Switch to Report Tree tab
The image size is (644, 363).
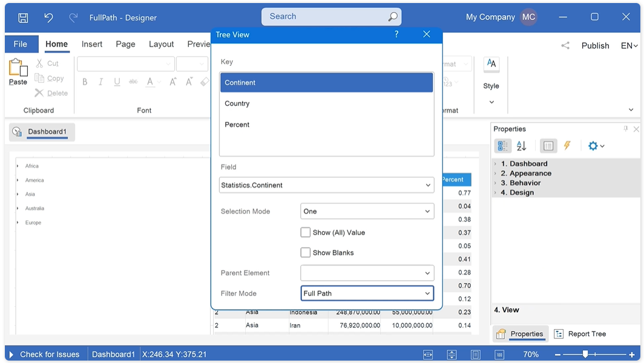579,334
